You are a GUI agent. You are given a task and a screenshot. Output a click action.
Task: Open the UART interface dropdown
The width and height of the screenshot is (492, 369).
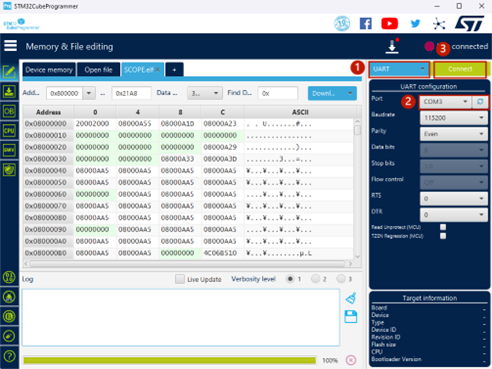pyautogui.click(x=399, y=69)
